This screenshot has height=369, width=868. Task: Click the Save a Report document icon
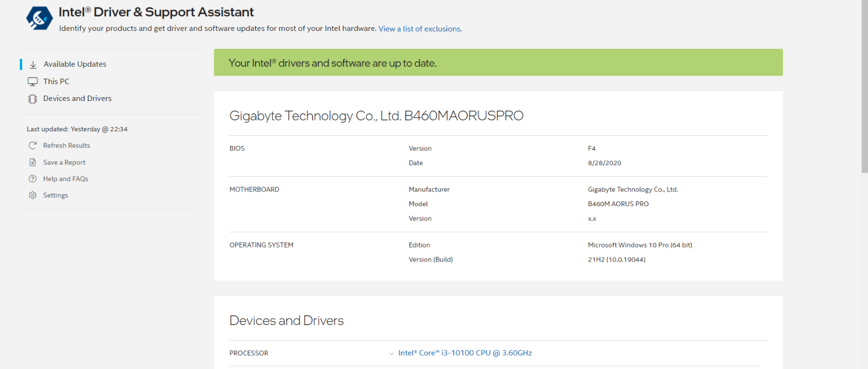(33, 162)
